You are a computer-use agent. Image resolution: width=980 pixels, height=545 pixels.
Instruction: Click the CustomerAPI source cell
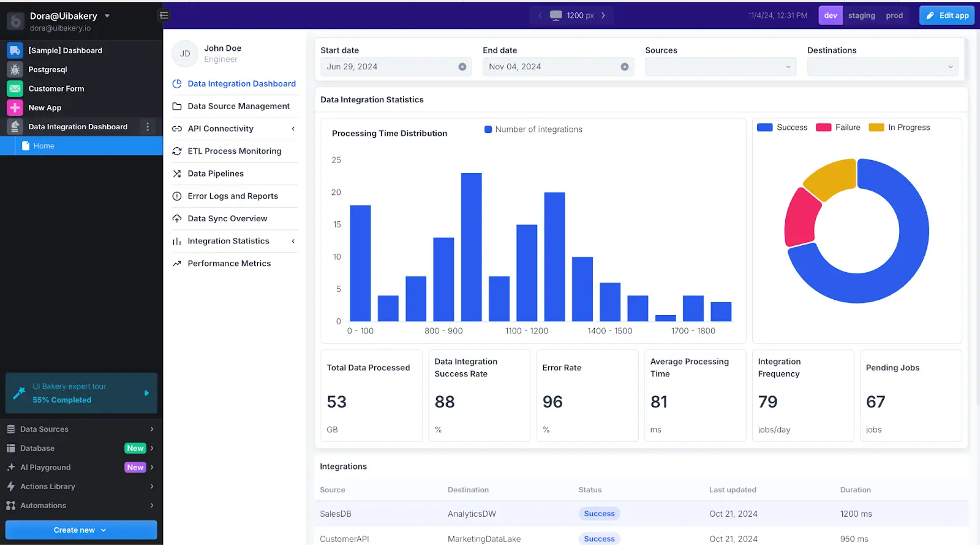point(344,539)
